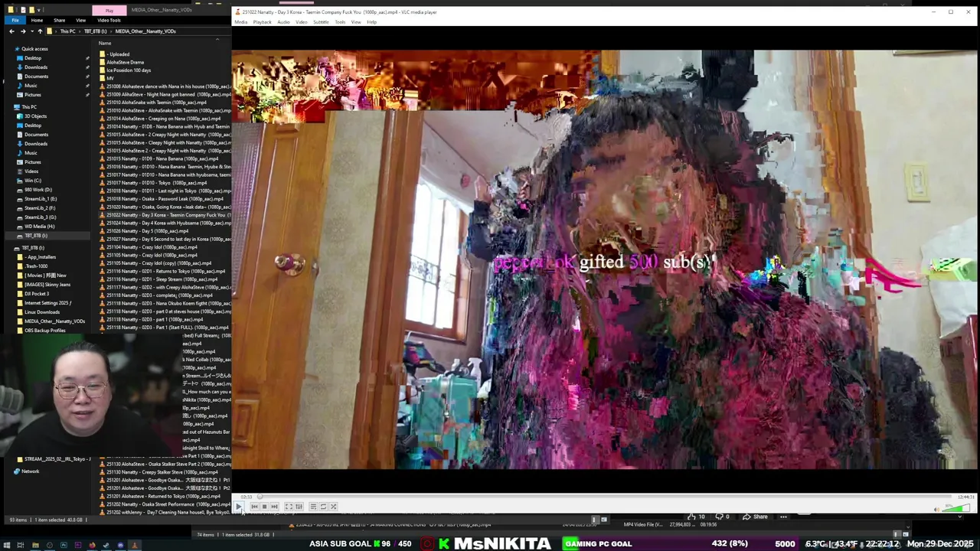Open Ice Poseidon 100 days folder

(x=129, y=70)
